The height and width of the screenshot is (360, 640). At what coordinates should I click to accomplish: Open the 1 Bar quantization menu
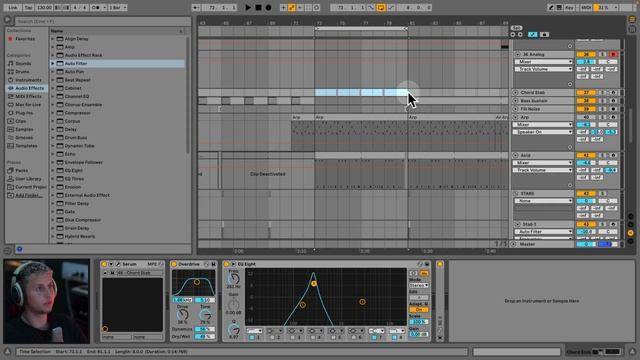coord(118,7)
